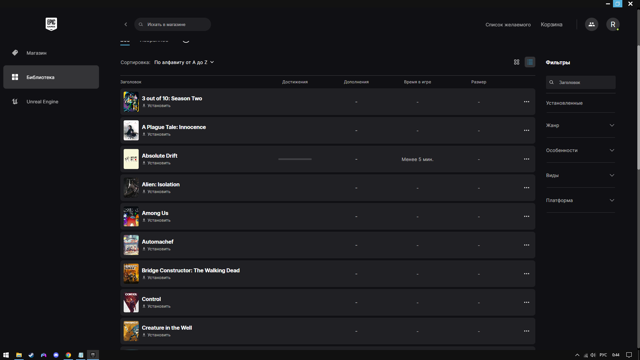The image size is (640, 360).
Task: Show hidden system tray icons
Action: coord(577,355)
